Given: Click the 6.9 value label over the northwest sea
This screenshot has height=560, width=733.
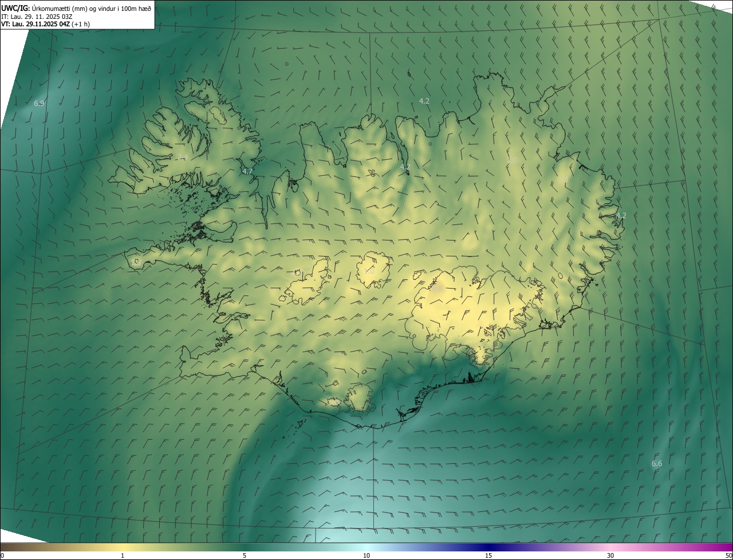Looking at the screenshot, I should (x=39, y=104).
